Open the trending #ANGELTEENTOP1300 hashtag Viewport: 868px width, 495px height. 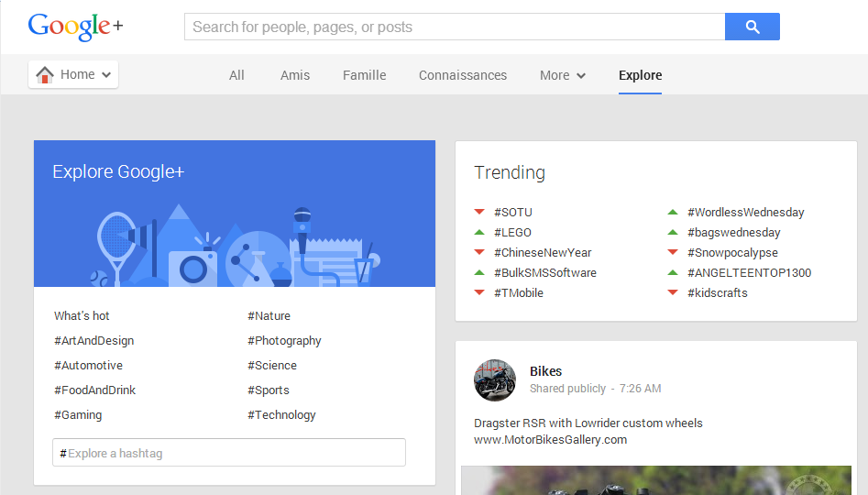[x=750, y=272]
